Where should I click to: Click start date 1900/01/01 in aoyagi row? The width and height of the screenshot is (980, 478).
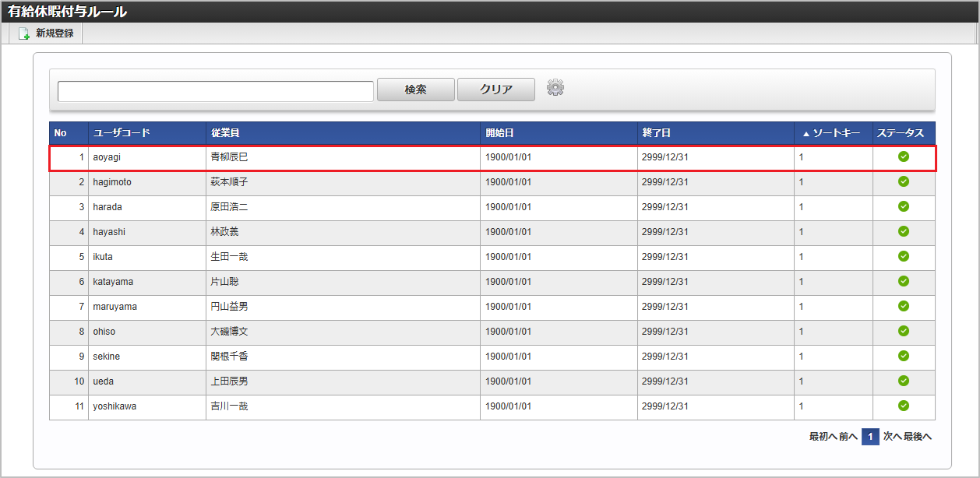coord(508,157)
